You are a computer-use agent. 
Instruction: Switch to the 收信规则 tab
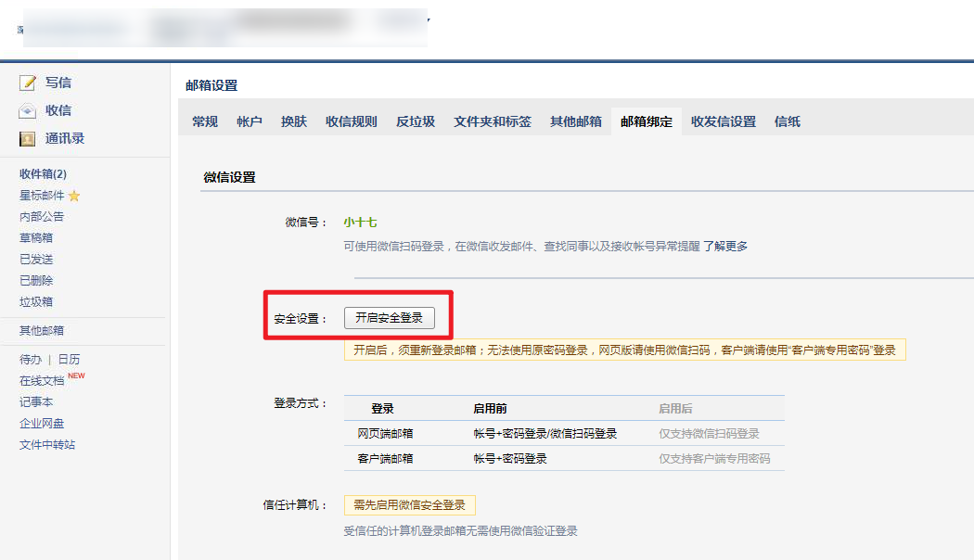(x=352, y=121)
